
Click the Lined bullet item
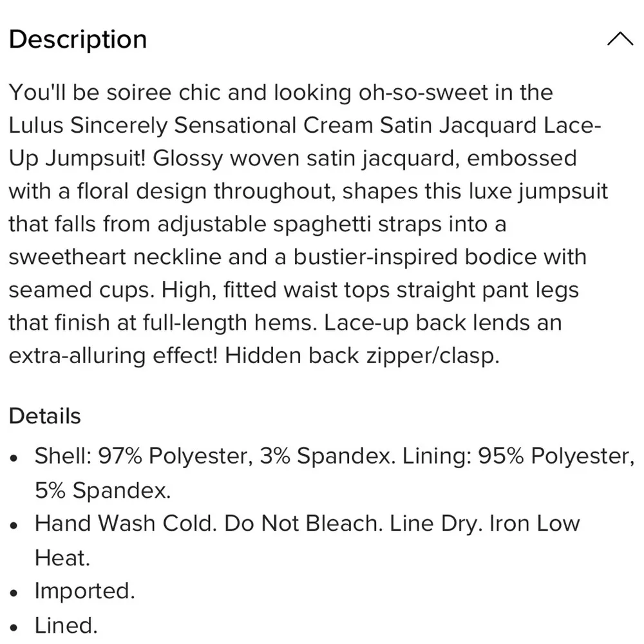click(66, 625)
